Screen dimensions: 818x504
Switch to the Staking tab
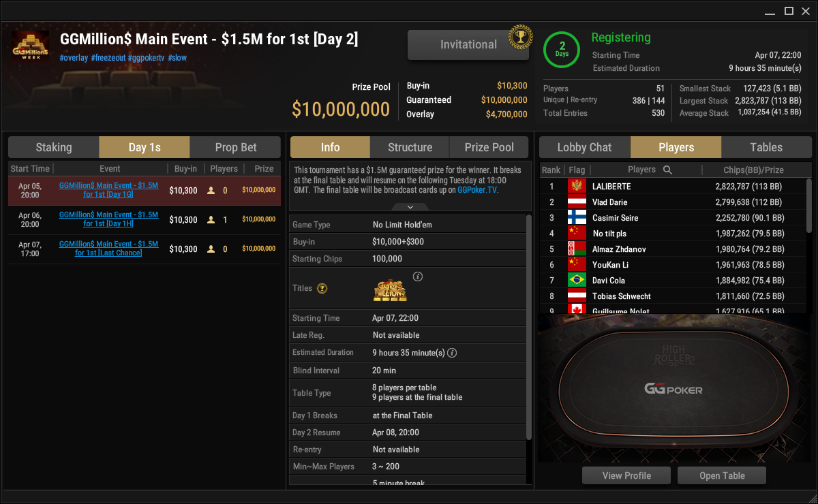pyautogui.click(x=54, y=147)
